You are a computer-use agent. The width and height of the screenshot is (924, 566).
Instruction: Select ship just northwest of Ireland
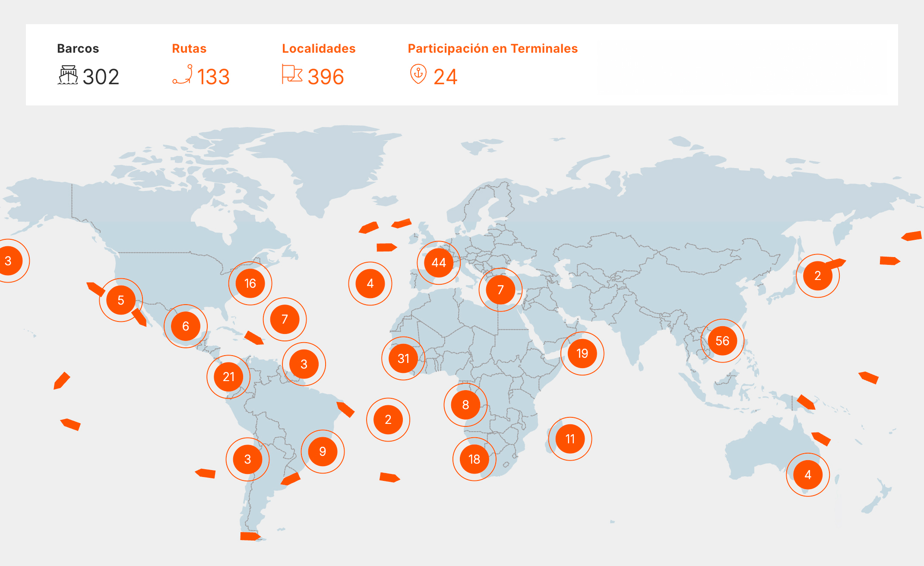402,223
